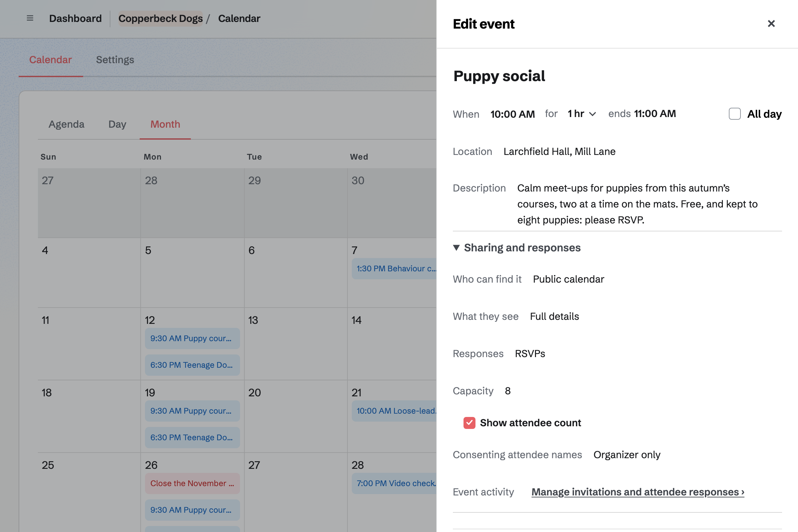Open Manage invitations and attendee responses link
Viewport: 798px width, 532px height.
(x=638, y=492)
